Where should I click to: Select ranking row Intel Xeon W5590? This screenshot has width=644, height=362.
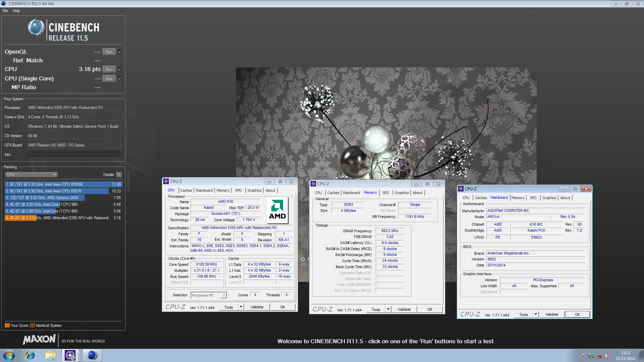pos(63,184)
